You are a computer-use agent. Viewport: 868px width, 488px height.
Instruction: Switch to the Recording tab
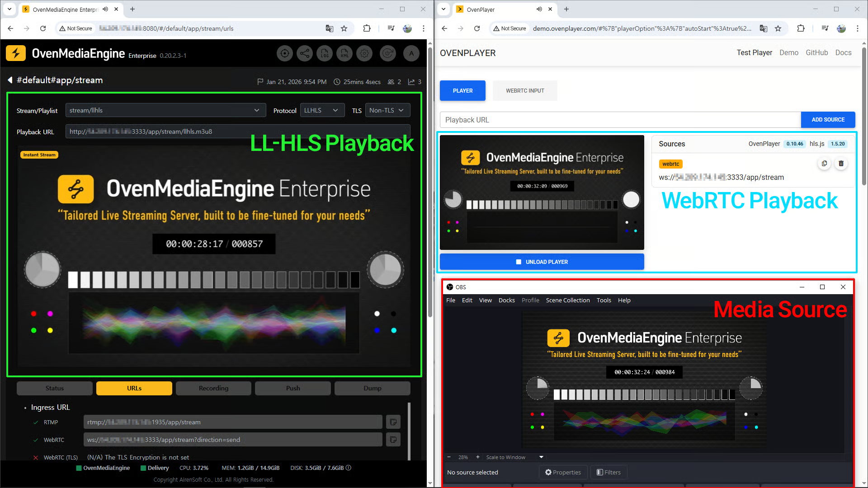click(x=213, y=388)
